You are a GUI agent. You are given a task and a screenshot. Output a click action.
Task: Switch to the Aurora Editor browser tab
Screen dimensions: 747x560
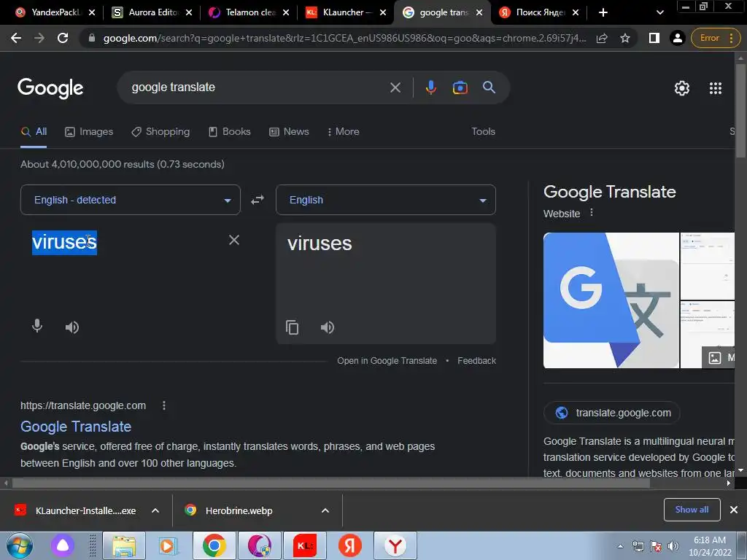tap(152, 13)
